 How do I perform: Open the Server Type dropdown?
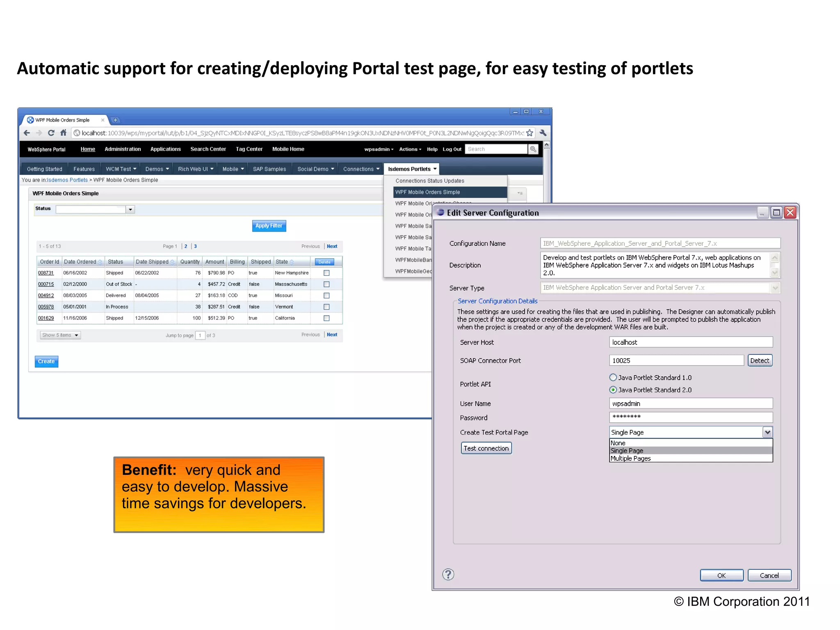775,288
